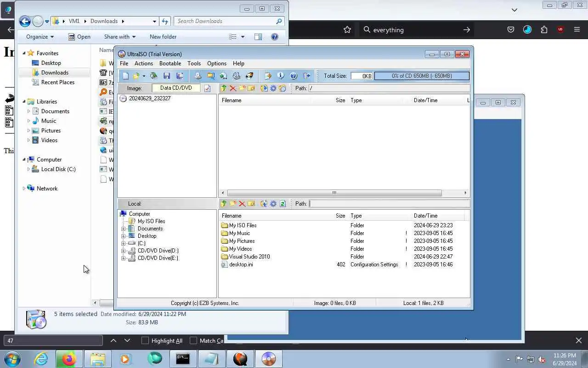Viewport: 588px width, 368px height.
Task: Click the Convert icon in UltraISO toolbar
Action: pos(223,76)
